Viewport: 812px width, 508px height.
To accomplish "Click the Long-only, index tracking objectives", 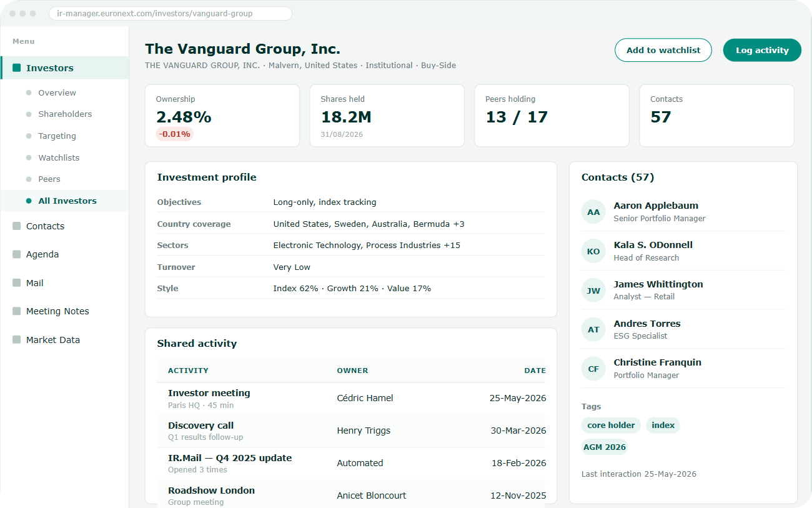I will click(x=325, y=202).
